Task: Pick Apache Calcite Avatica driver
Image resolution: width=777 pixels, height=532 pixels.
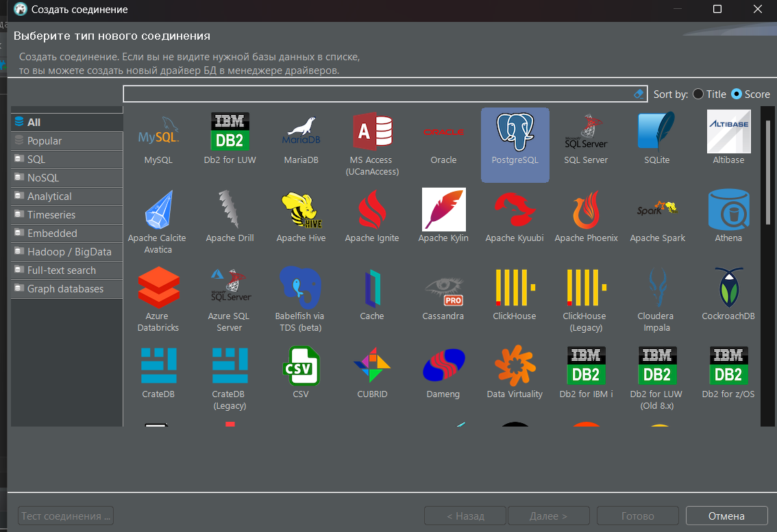Action: point(158,222)
